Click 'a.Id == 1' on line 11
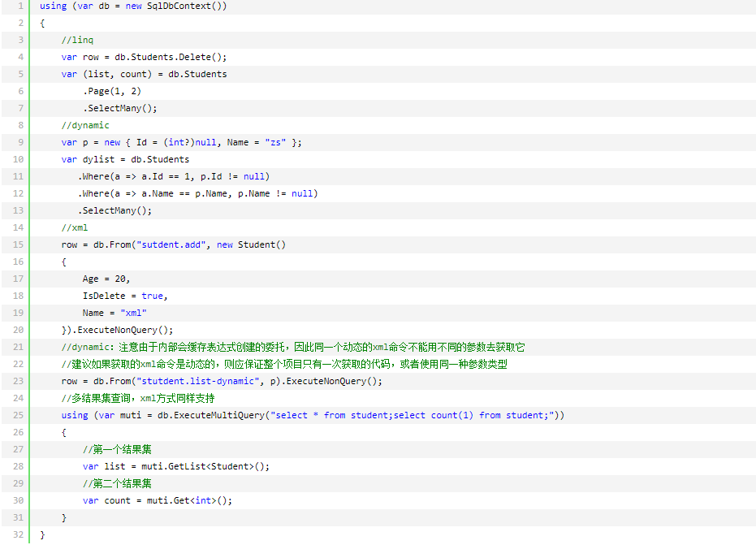The height and width of the screenshot is (545, 756). point(166,176)
